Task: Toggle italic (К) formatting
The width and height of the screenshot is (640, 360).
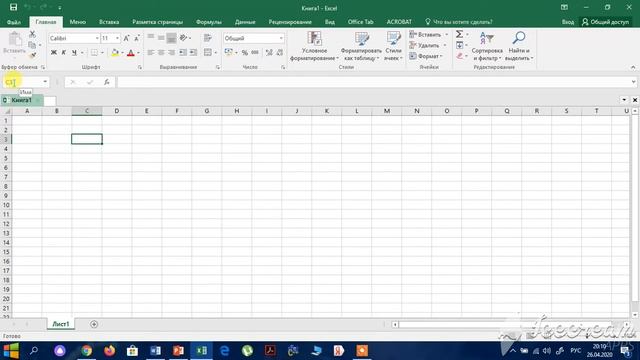Action: point(64,53)
